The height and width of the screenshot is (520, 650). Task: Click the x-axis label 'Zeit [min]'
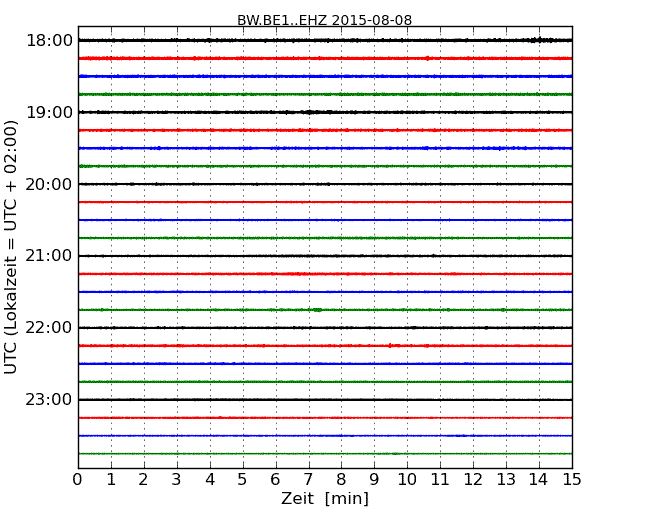click(325, 498)
